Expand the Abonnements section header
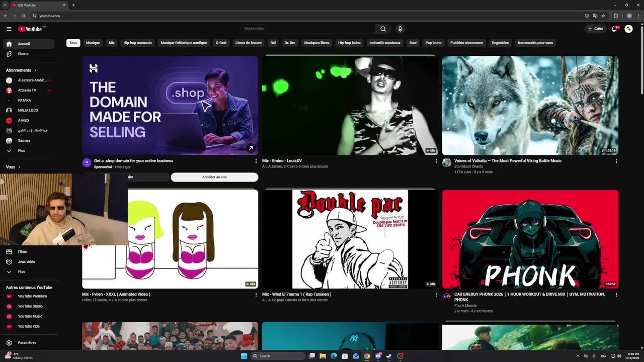The width and height of the screenshot is (644, 362). (21, 70)
